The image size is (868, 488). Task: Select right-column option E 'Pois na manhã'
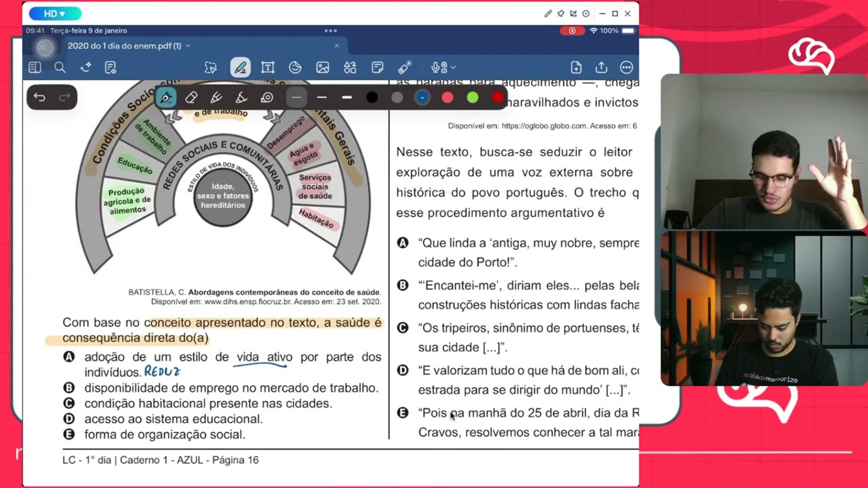click(x=517, y=422)
